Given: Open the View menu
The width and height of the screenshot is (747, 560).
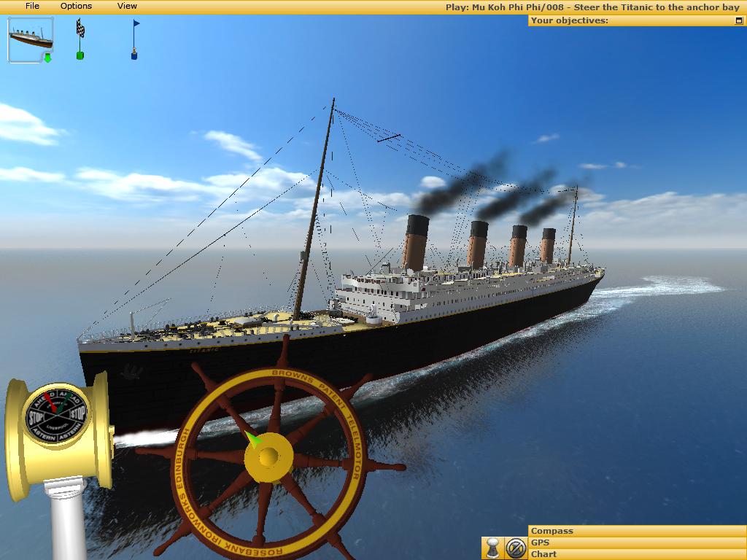Looking at the screenshot, I should tap(127, 6).
